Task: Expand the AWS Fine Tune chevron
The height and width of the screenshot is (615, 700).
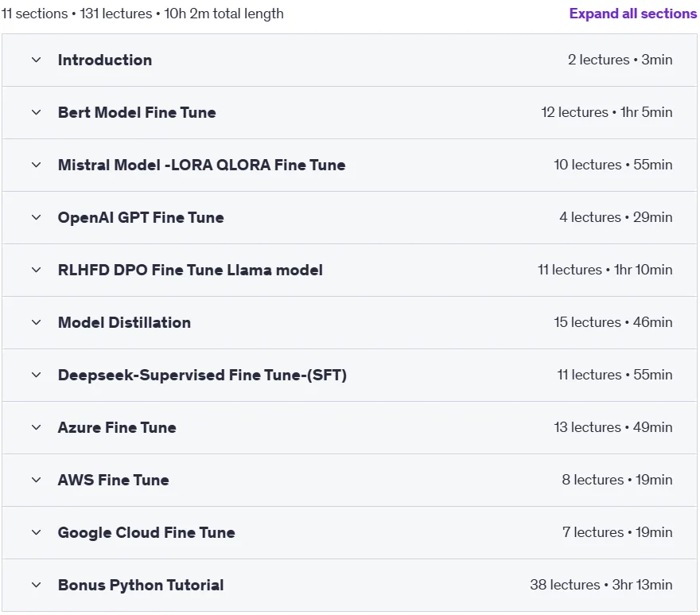Action: click(36, 480)
